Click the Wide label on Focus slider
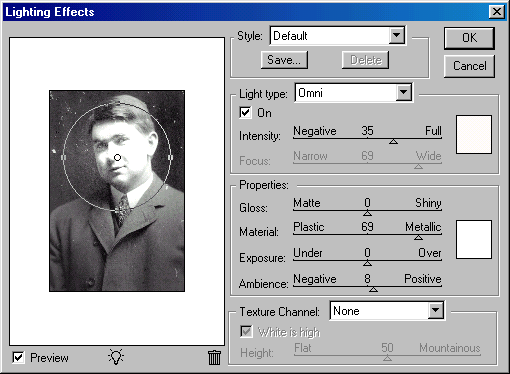 click(429, 156)
